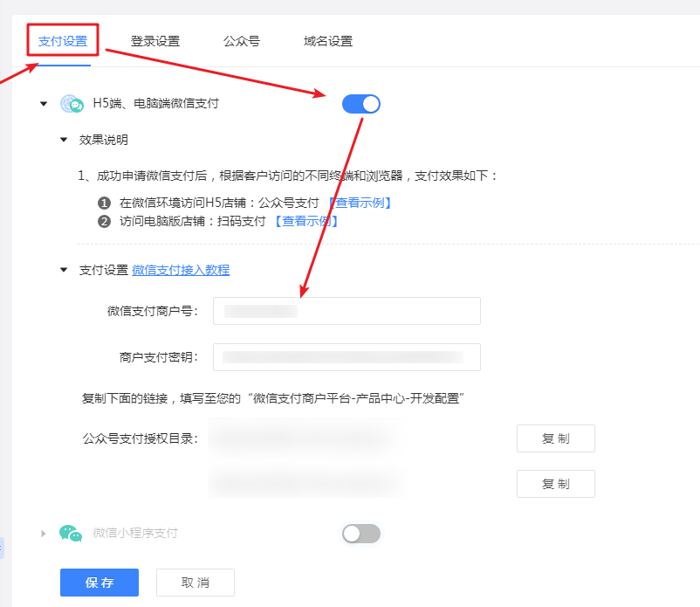Open 查看示例 for 公众号支付
The image size is (700, 607).
[x=360, y=203]
